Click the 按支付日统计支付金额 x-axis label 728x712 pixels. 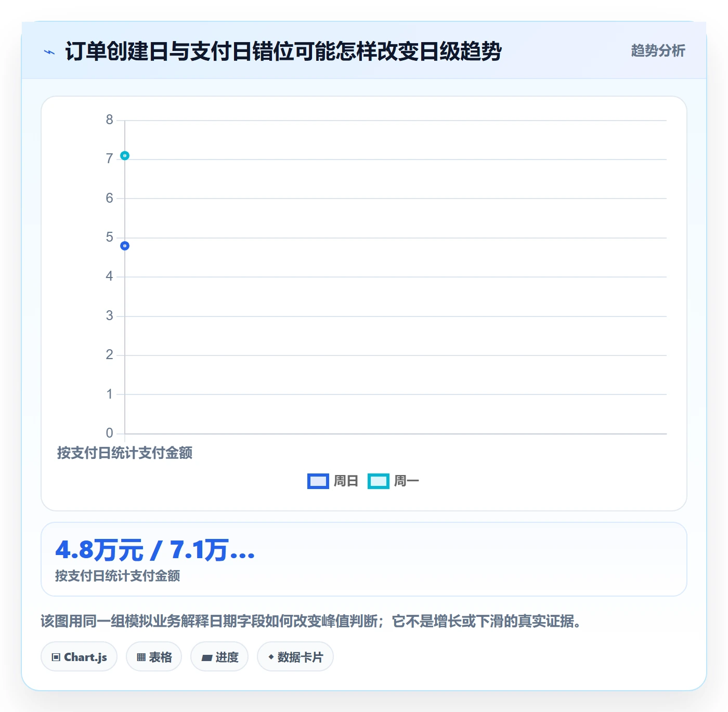click(125, 453)
